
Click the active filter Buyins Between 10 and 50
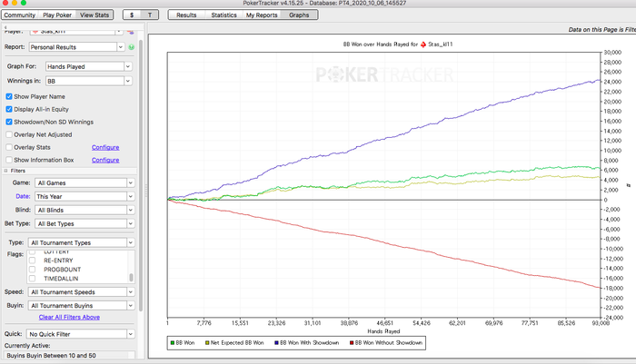click(x=52, y=356)
